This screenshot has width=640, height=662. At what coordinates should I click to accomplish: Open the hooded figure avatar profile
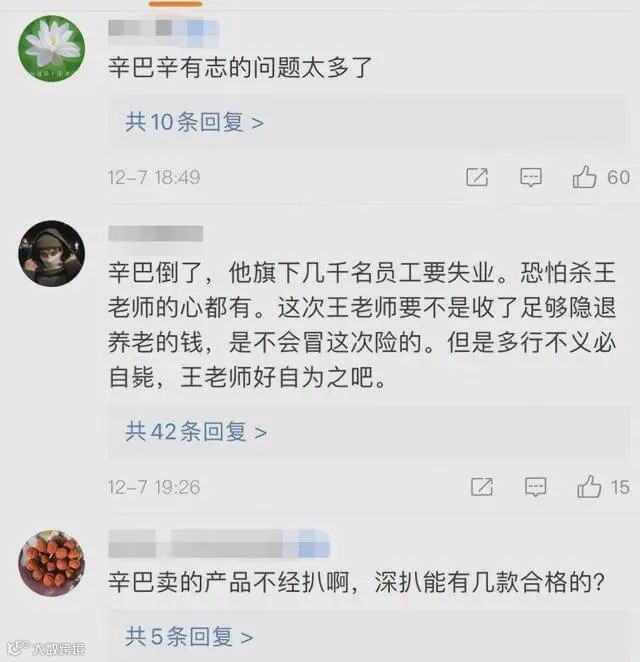pyautogui.click(x=52, y=253)
